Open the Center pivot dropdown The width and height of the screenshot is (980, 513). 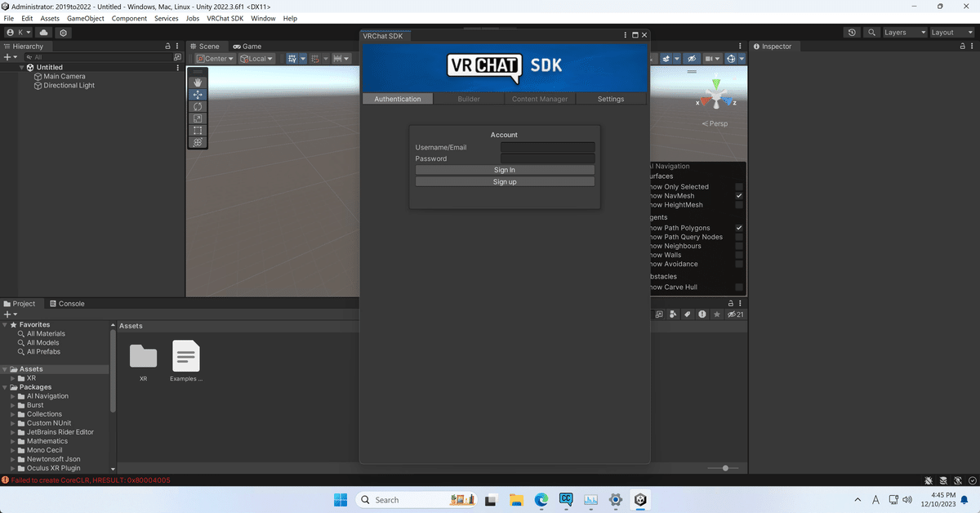click(213, 58)
